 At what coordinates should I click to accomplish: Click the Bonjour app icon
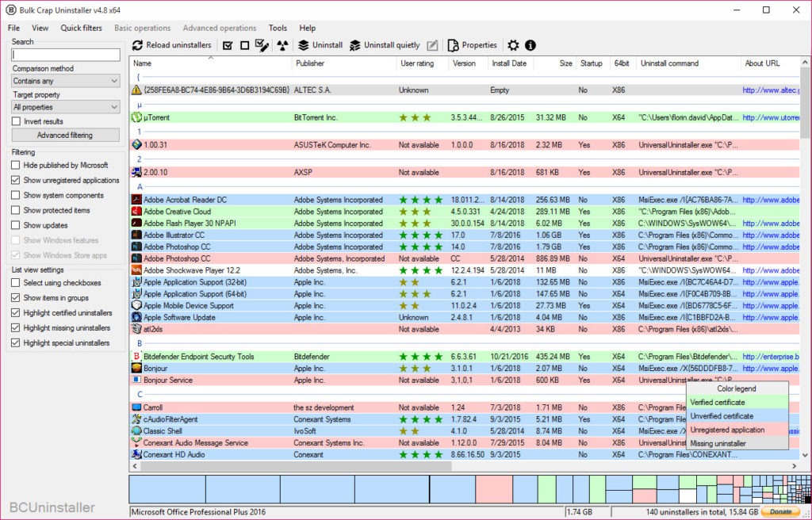click(136, 369)
